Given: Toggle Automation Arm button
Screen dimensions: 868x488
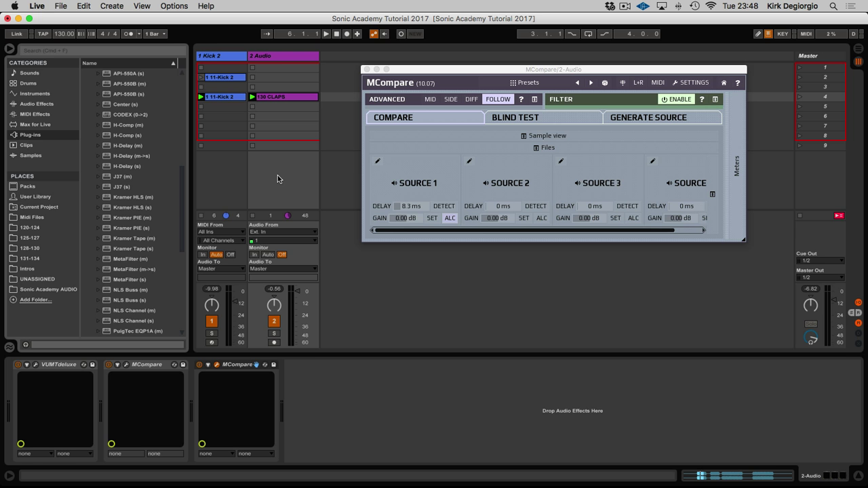Looking at the screenshot, I should [x=374, y=34].
